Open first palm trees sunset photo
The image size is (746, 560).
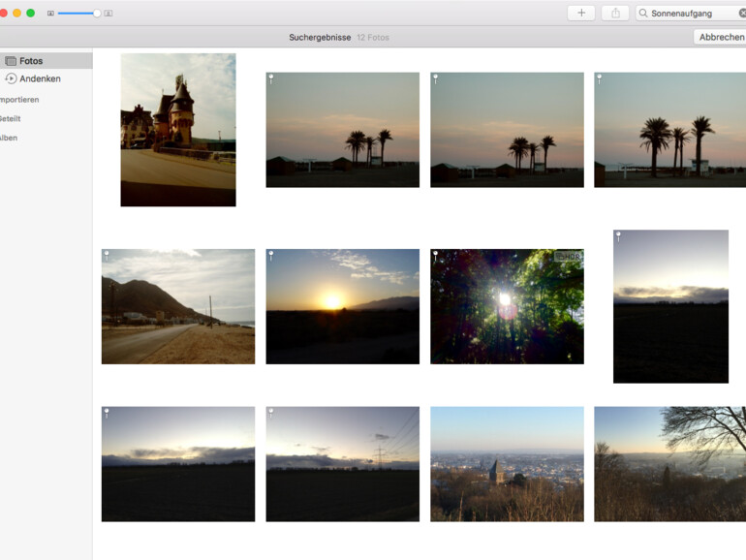tap(343, 130)
